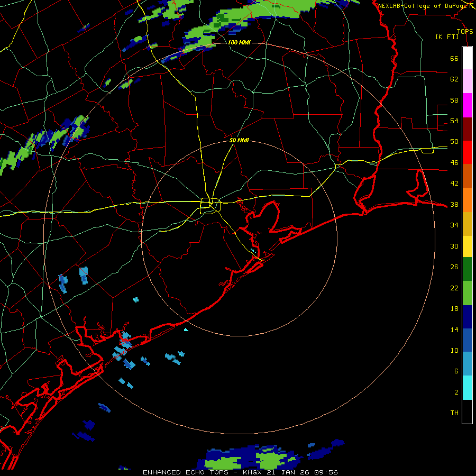Click the TH threshold legend label

[454, 413]
